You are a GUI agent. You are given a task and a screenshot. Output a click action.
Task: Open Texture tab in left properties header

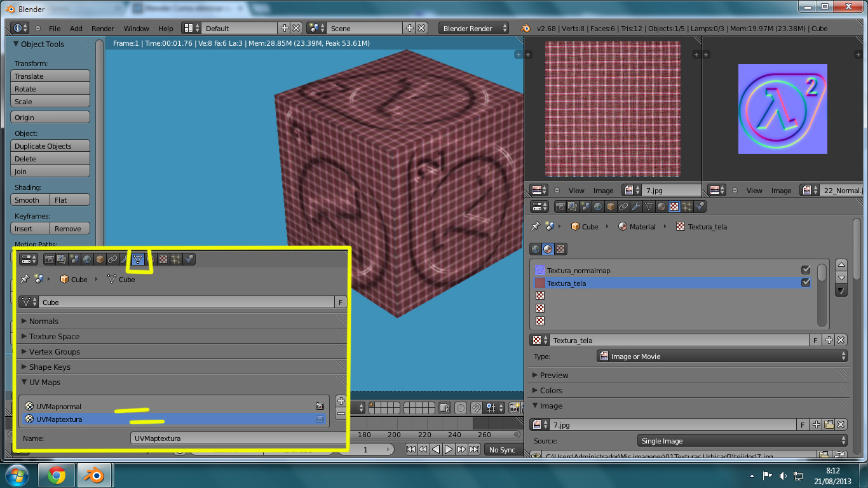[x=163, y=259]
